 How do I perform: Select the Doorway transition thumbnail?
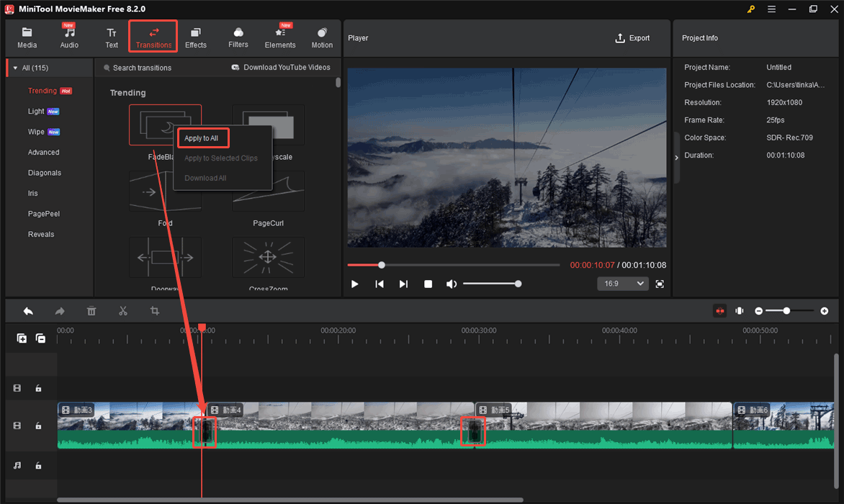pyautogui.click(x=165, y=258)
